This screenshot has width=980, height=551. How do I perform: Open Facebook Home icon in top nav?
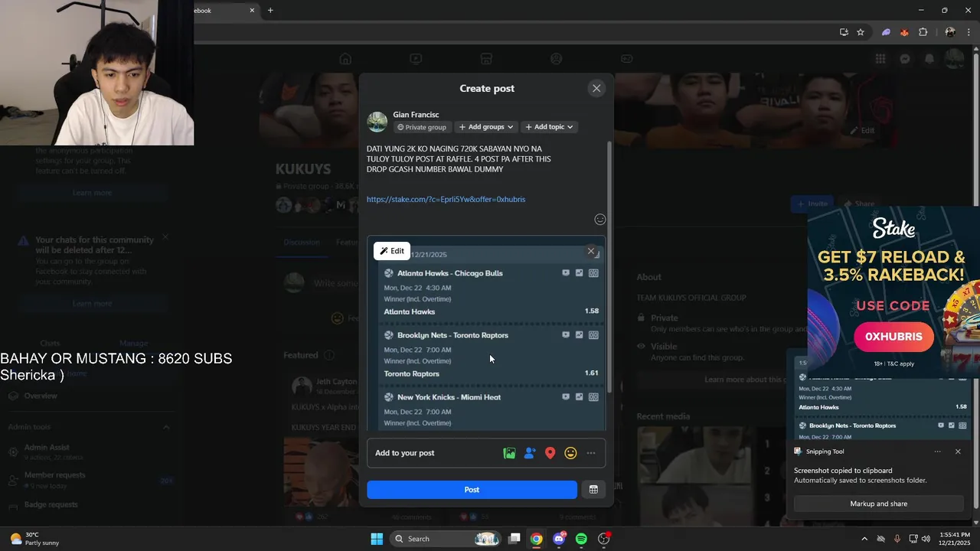pos(345,59)
